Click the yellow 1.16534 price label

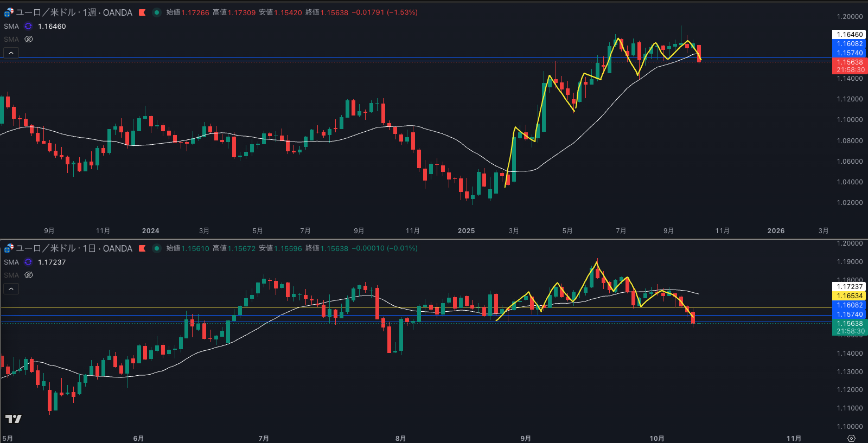pyautogui.click(x=850, y=296)
